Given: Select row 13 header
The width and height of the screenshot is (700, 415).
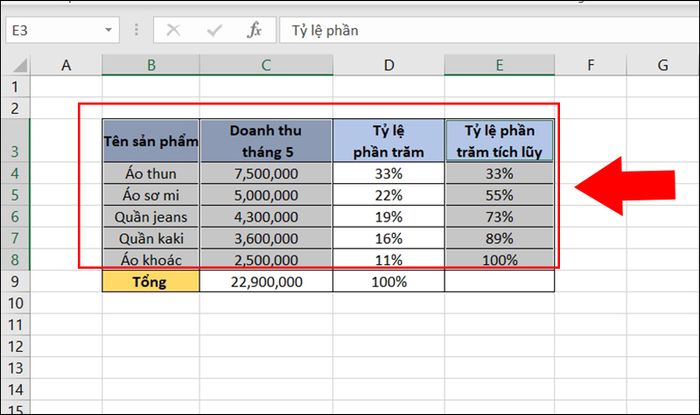Looking at the screenshot, I should (x=15, y=368).
